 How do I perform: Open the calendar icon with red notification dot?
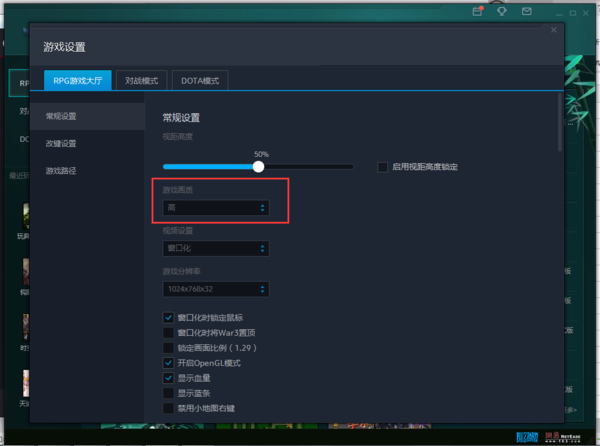pyautogui.click(x=478, y=12)
